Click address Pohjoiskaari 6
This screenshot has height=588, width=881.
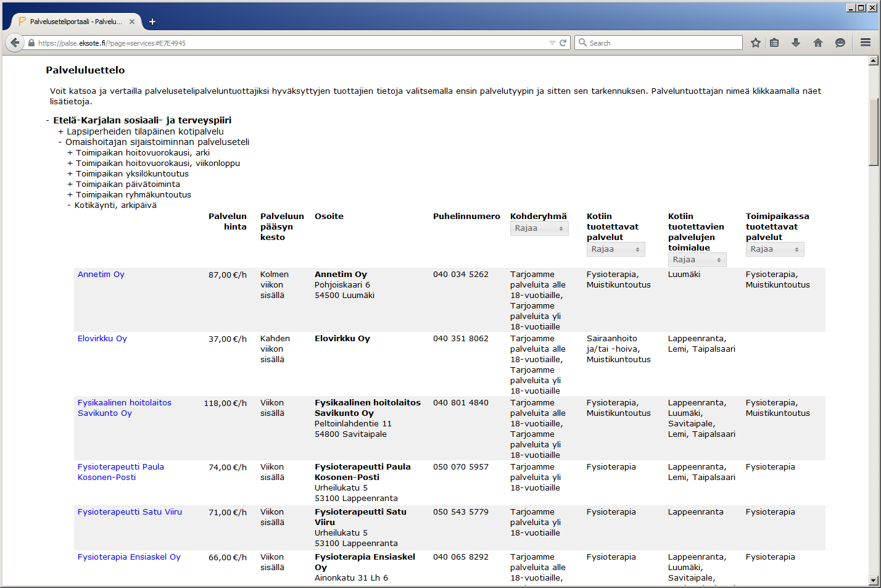(342, 285)
